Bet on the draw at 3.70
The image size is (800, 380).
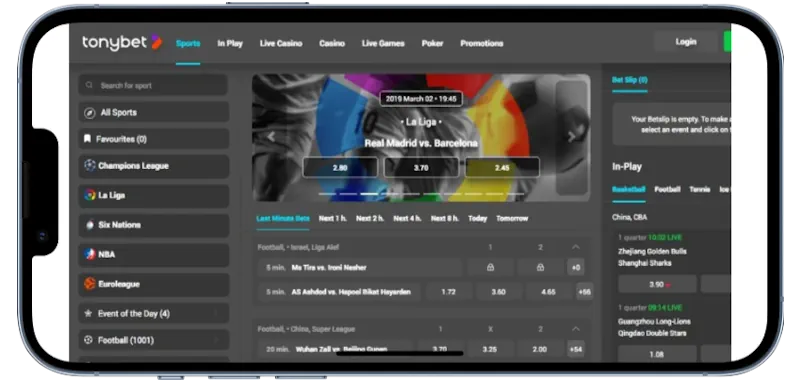421,167
